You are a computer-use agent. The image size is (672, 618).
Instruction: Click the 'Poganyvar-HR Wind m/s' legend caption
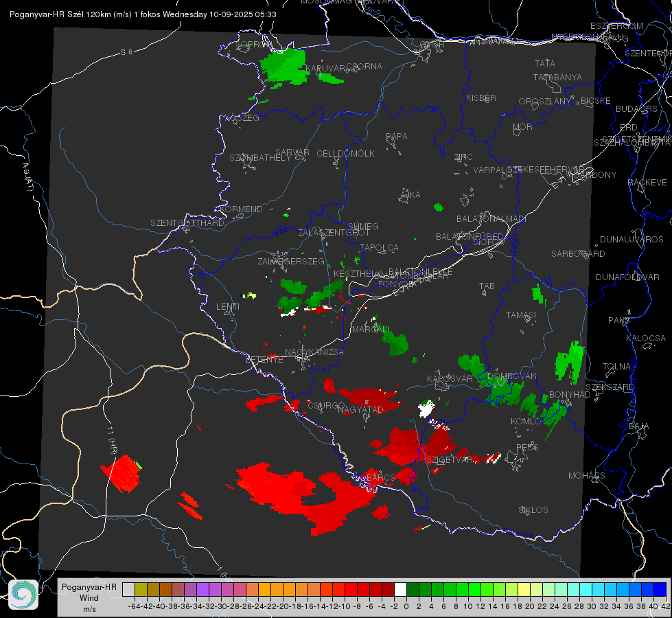pyautogui.click(x=89, y=598)
